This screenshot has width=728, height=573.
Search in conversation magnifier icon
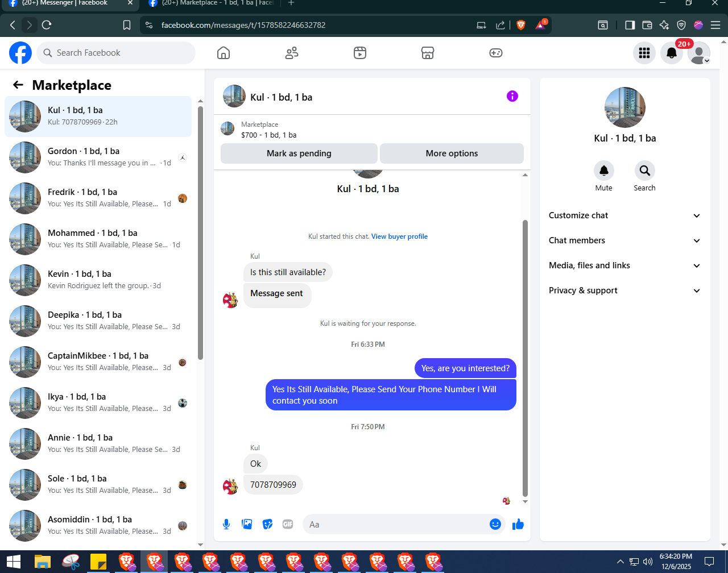645,171
